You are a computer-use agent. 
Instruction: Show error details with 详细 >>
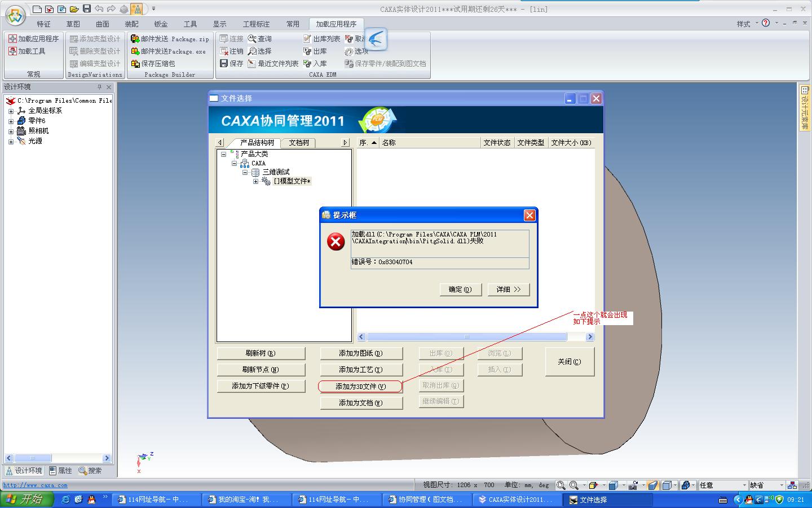509,290
